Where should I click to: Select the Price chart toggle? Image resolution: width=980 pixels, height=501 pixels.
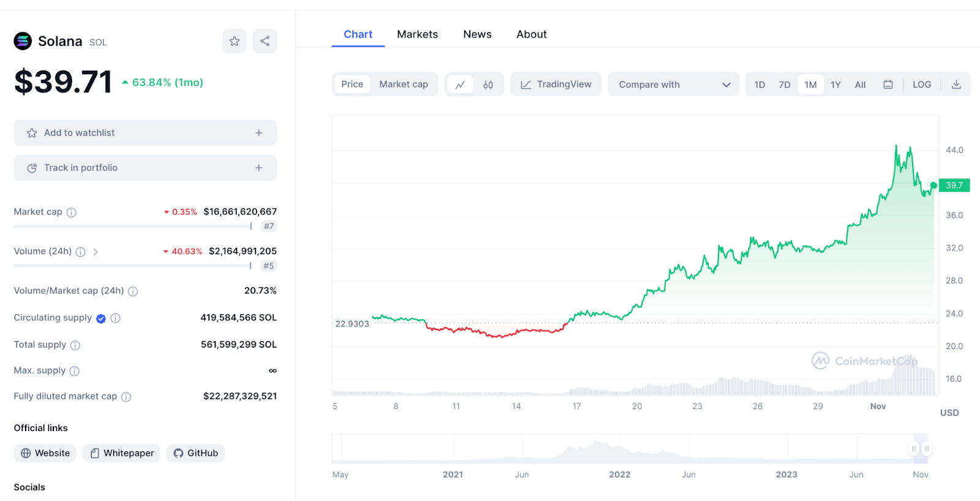point(352,85)
